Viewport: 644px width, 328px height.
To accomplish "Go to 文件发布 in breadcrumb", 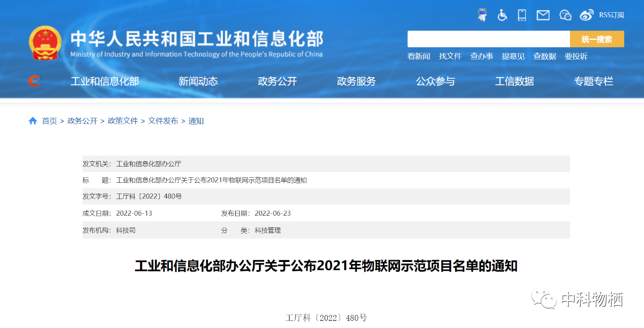I will [163, 121].
